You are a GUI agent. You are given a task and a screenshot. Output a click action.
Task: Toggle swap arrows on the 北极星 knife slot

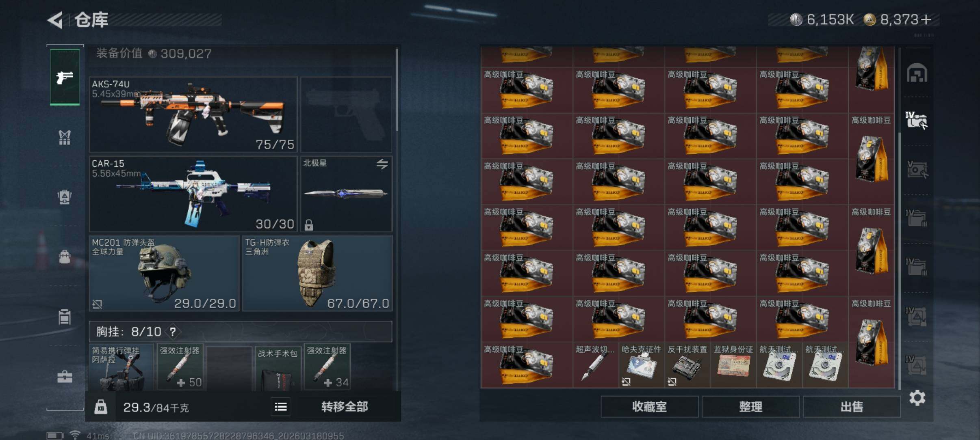[x=382, y=164]
